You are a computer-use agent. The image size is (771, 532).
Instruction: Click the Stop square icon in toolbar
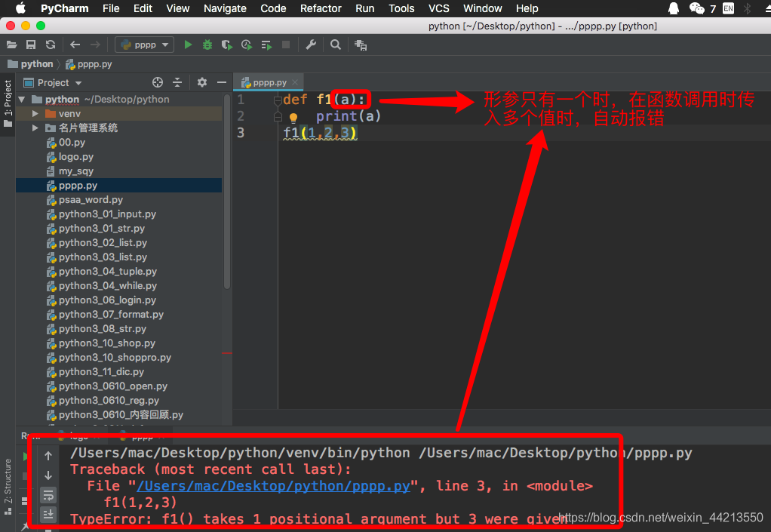tap(286, 45)
